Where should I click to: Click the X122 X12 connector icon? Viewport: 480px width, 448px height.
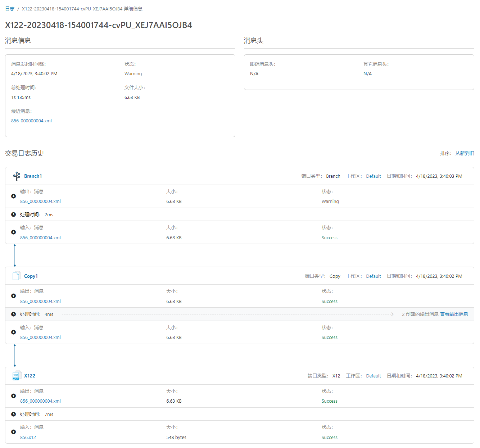tap(17, 376)
